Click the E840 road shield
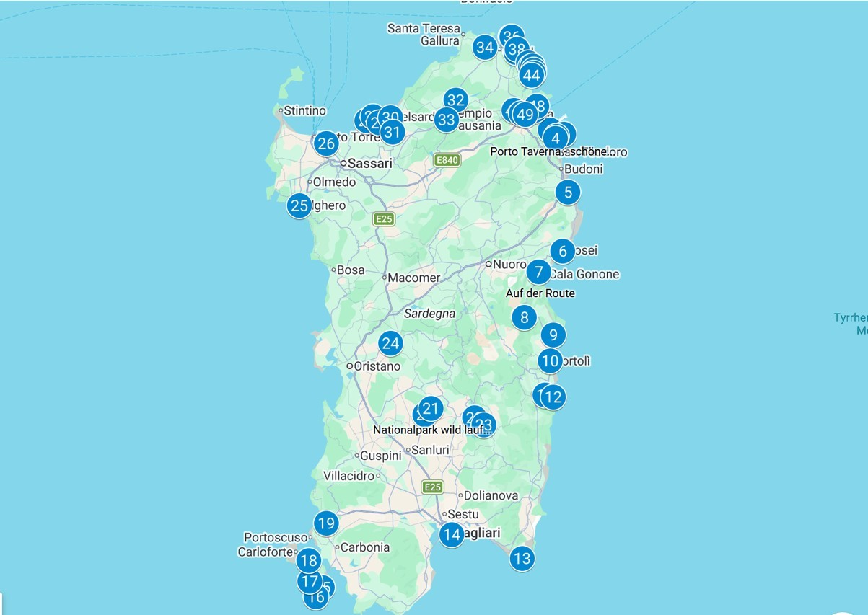 tap(447, 159)
